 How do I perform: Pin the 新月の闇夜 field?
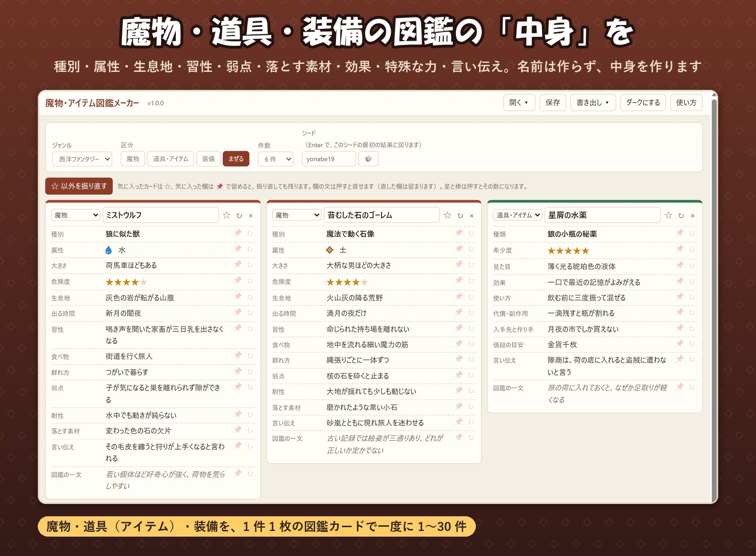point(238,312)
